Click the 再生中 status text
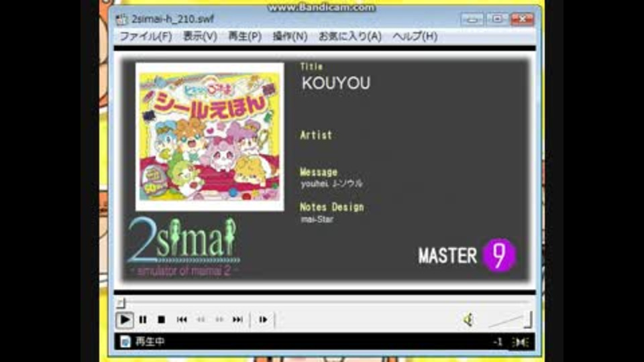Screen dimensions: 644x362 pos(150,341)
